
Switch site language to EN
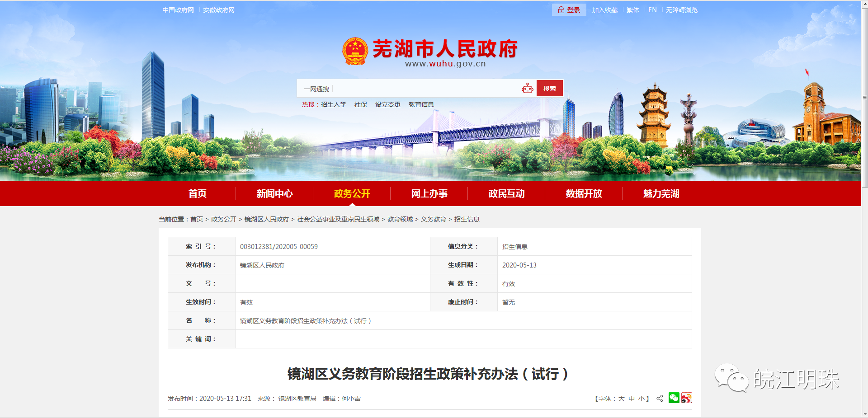point(652,10)
